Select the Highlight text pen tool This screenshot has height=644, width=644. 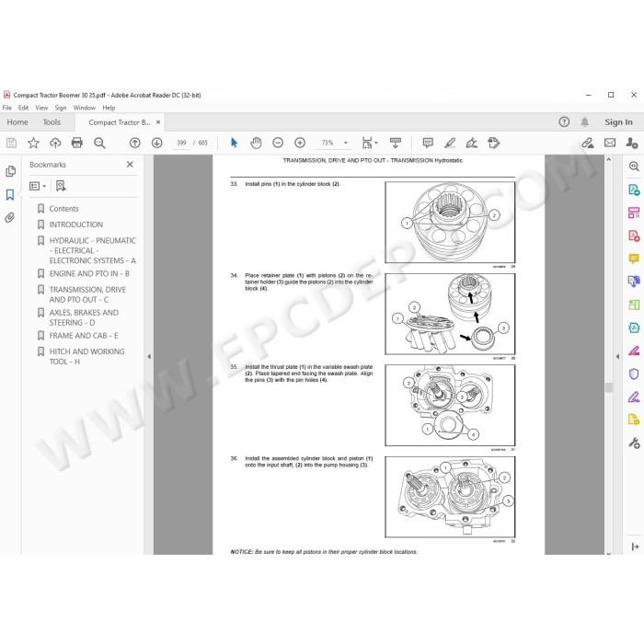click(450, 143)
